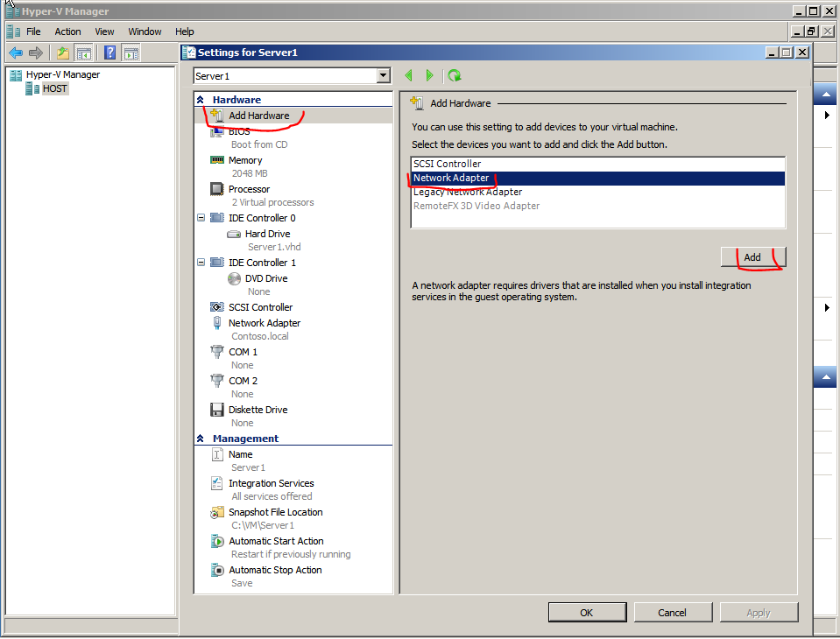Click the Name setting icon
Screen dimensions: 840x639
click(216, 455)
